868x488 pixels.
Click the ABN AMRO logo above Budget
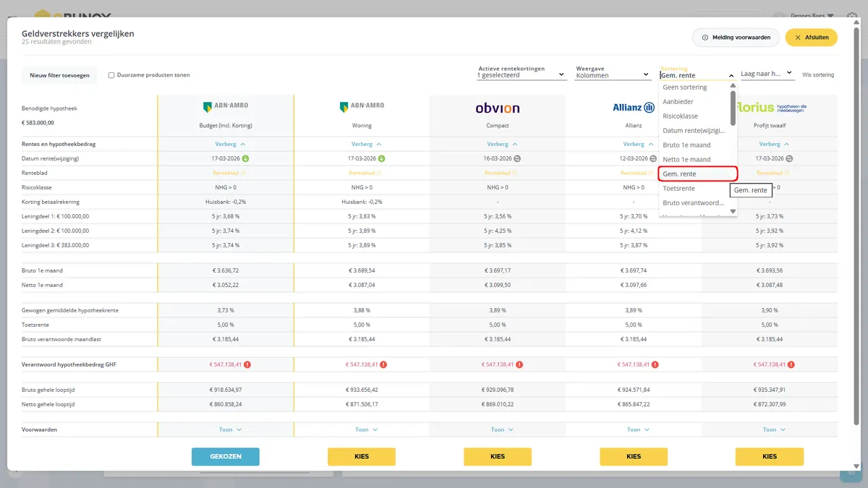tap(226, 107)
